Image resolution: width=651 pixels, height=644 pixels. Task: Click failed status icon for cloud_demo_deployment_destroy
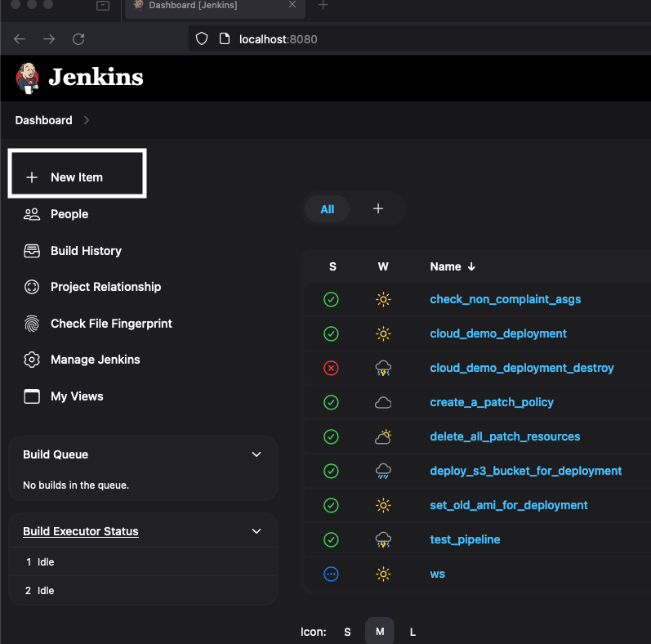pyautogui.click(x=331, y=368)
